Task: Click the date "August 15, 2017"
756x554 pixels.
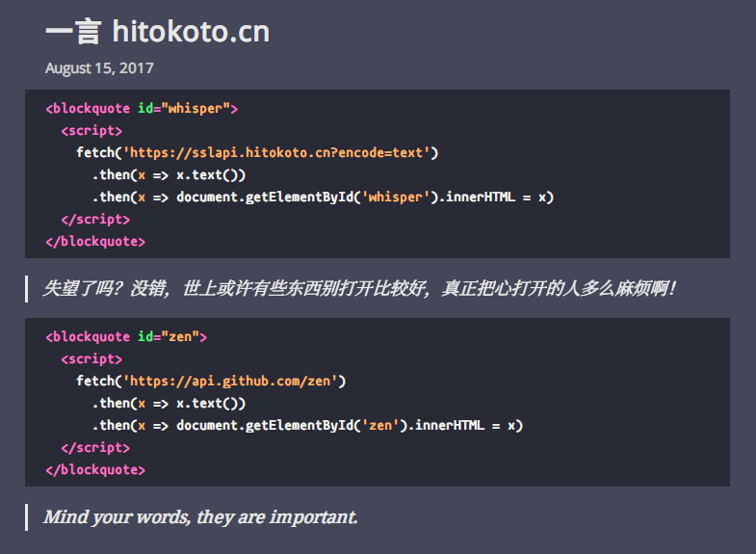Action: [99, 68]
